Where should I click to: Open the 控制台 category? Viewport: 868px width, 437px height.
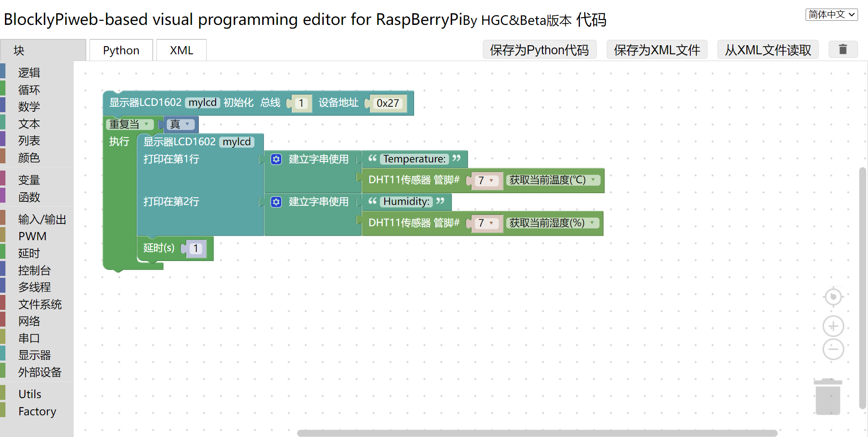(37, 271)
